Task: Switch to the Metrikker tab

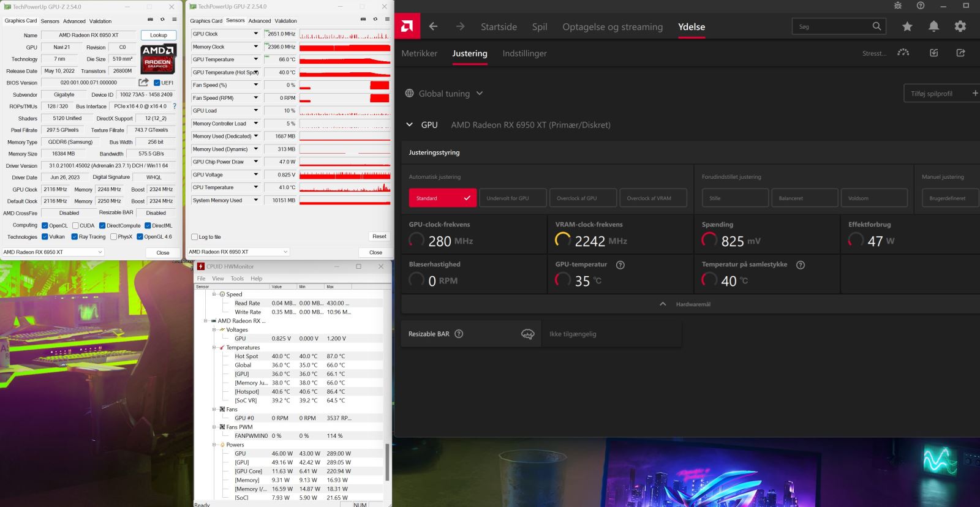Action: coord(420,53)
